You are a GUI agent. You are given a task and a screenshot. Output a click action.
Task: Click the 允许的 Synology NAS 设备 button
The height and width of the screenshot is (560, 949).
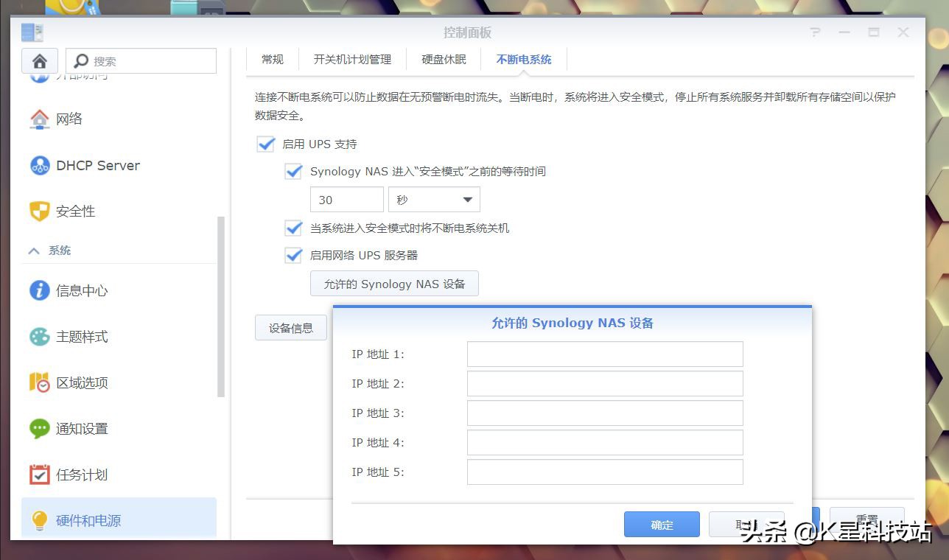394,284
